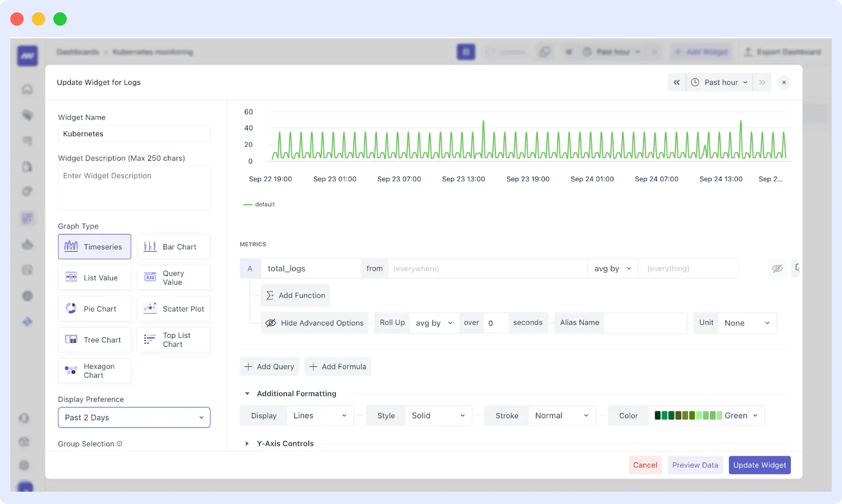
Task: Open Add Function via the sigma icon
Action: pyautogui.click(x=295, y=295)
